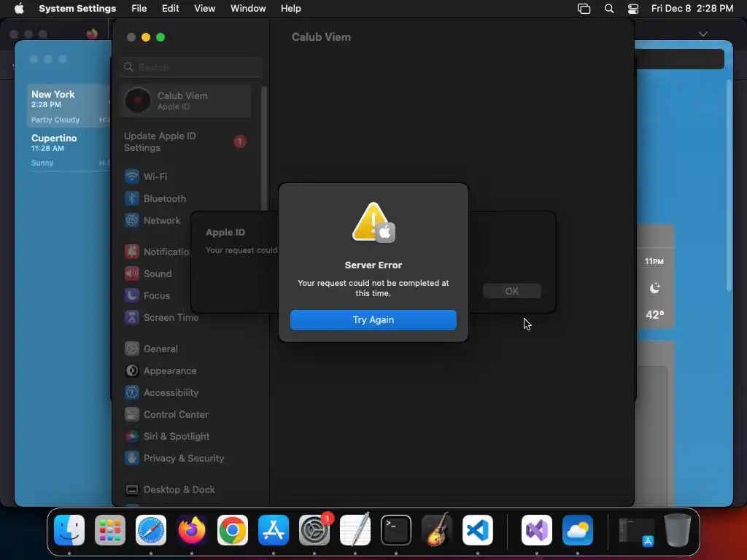The height and width of the screenshot is (560, 747).
Task: Select the Appearance icon in sidebar
Action: [132, 370]
